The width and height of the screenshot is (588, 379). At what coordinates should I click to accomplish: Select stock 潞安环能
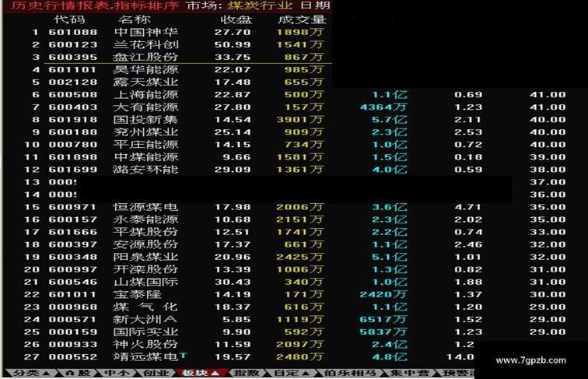click(145, 169)
